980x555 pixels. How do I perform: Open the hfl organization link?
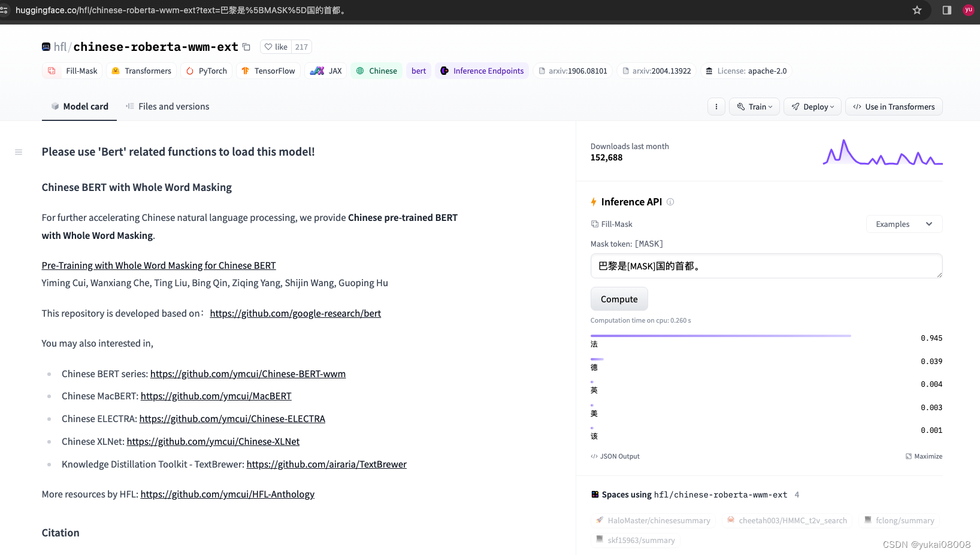60,47
